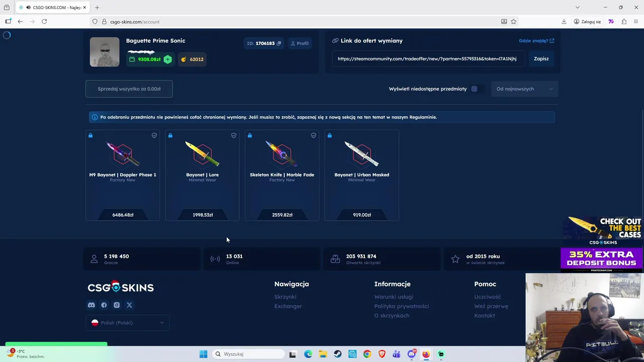Select the M9 Bayonet Doppler Phase 1 image
644x362 pixels.
click(x=123, y=154)
